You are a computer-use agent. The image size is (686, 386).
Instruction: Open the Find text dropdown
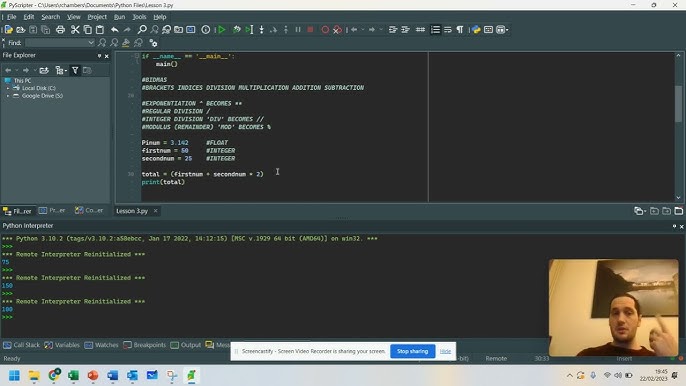[91, 42]
